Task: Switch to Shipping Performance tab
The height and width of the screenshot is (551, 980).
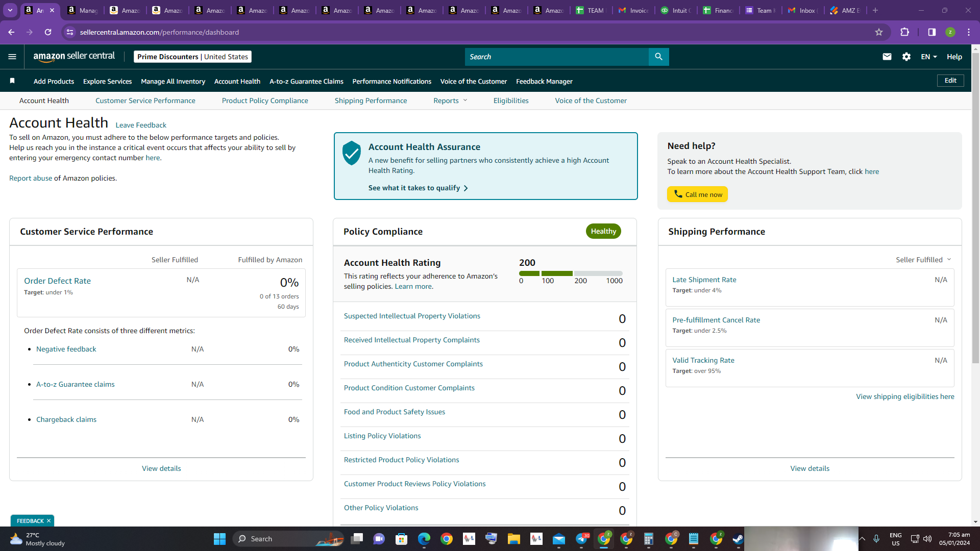Action: (x=371, y=101)
